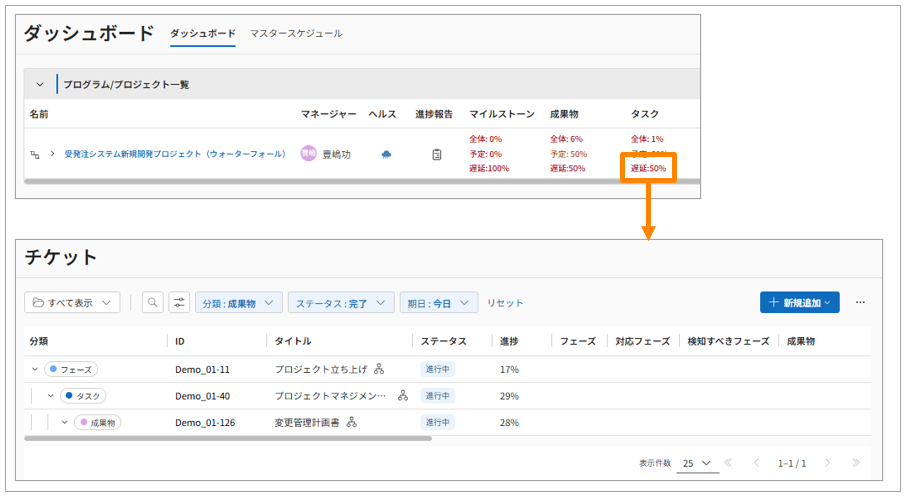
Task: Click the ticket table horizontal scrollbar
Action: click(x=228, y=438)
